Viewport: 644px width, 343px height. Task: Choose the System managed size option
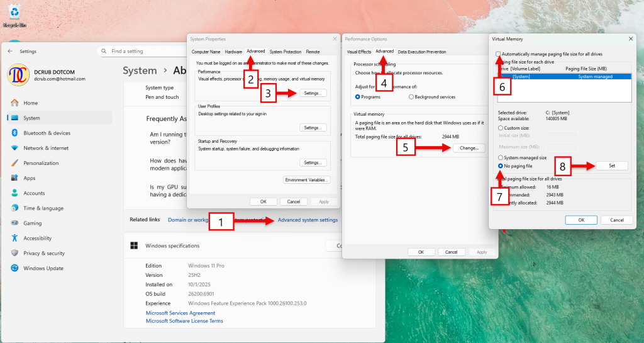click(x=500, y=157)
